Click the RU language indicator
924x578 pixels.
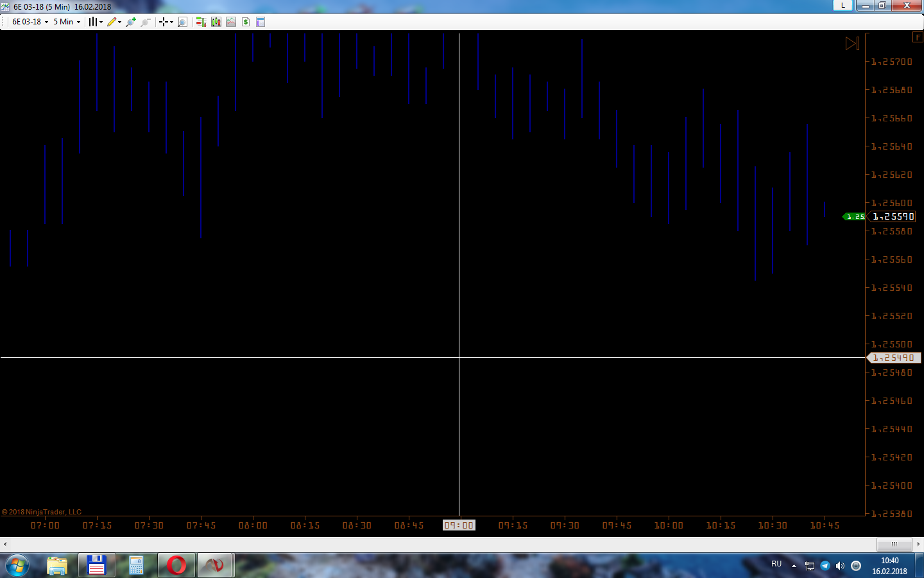776,564
